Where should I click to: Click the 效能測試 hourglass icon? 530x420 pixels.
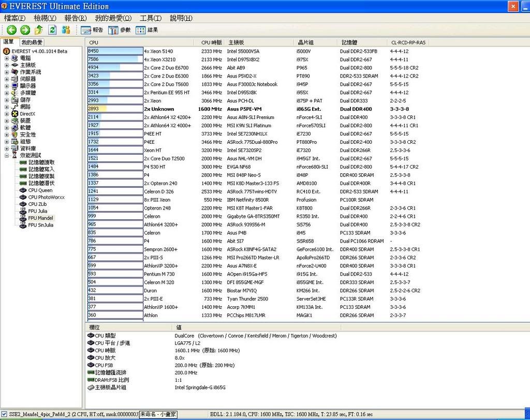point(14,155)
